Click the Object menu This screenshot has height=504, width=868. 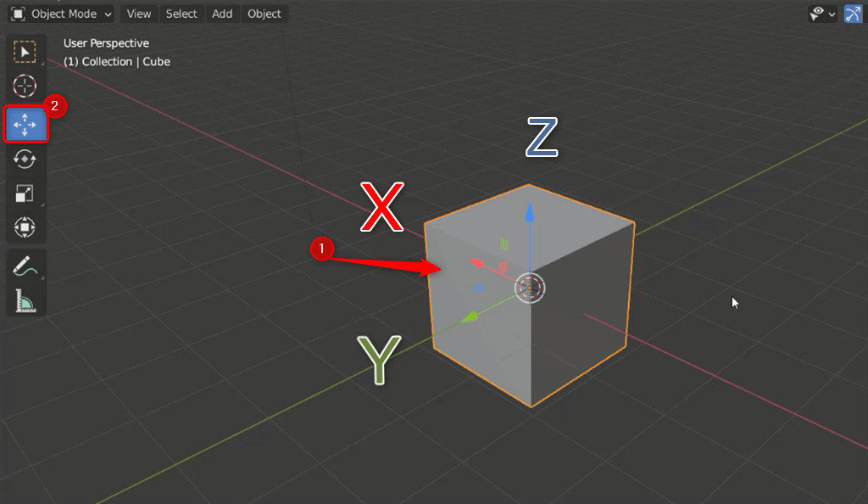pyautogui.click(x=264, y=14)
